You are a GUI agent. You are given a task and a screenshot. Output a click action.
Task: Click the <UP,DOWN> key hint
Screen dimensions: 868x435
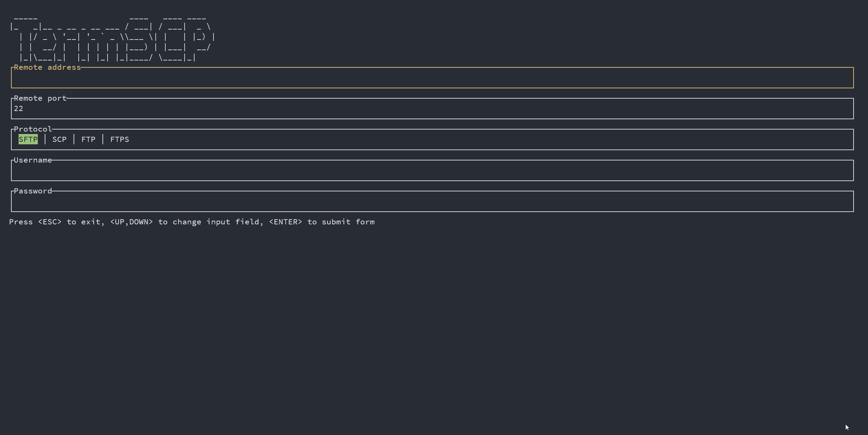pos(131,222)
